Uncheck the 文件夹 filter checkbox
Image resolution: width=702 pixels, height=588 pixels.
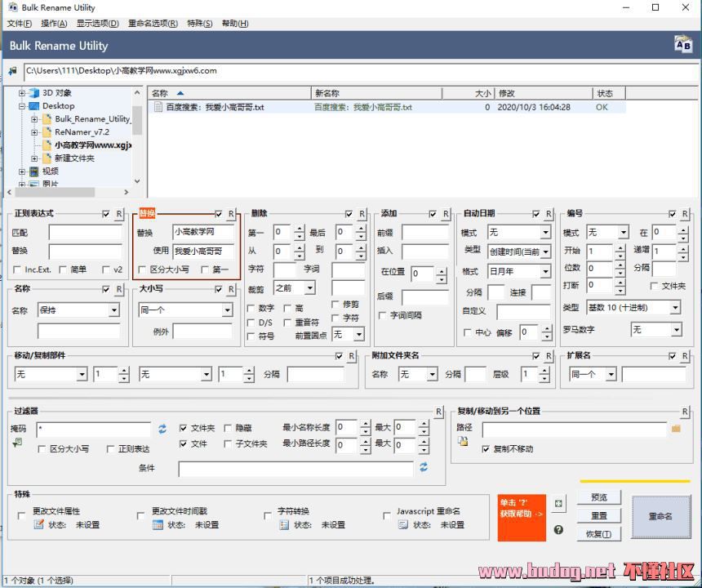point(183,428)
